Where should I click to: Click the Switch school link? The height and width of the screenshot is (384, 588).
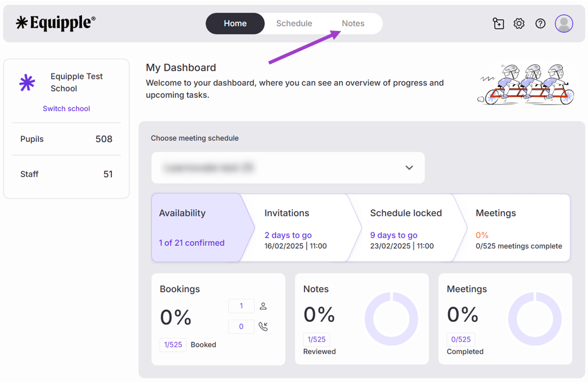pos(66,108)
